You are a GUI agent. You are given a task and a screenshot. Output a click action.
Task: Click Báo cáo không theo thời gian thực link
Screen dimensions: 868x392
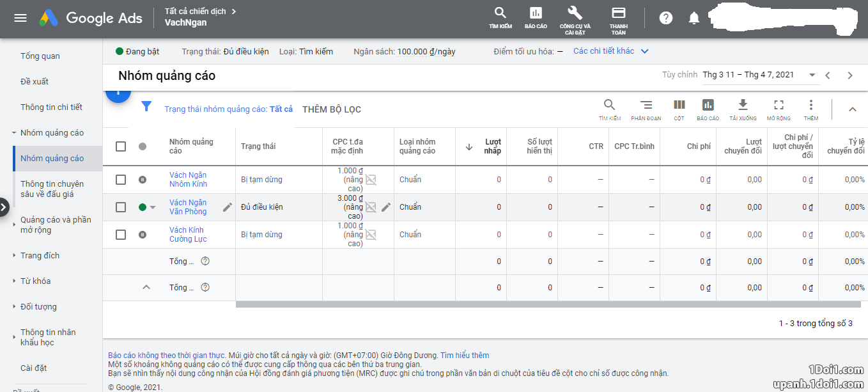(167, 356)
